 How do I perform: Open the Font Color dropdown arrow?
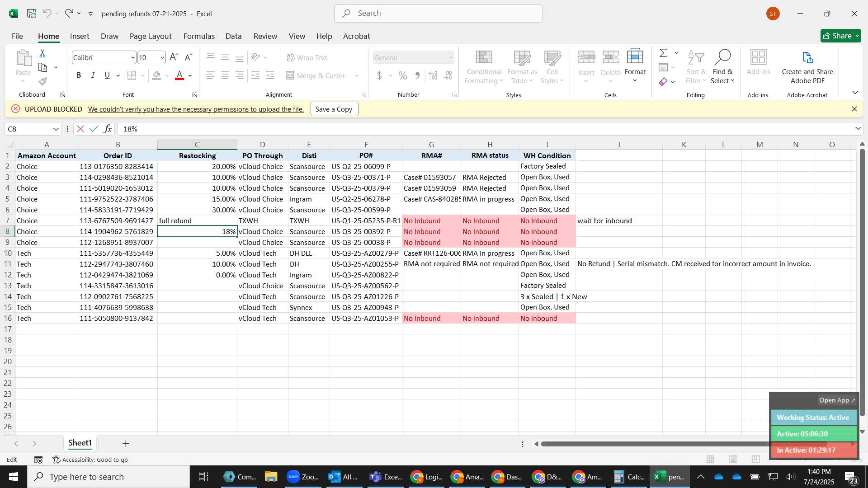point(190,75)
